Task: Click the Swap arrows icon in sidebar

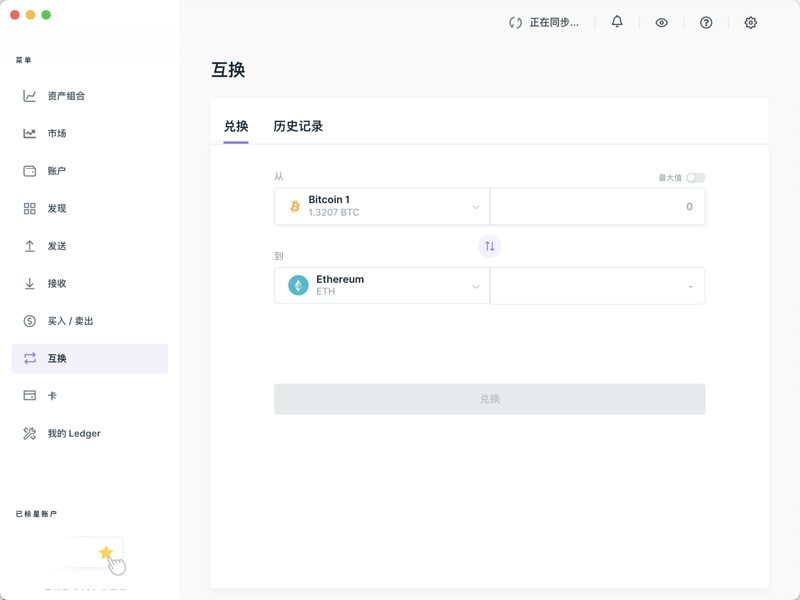Action: tap(30, 358)
